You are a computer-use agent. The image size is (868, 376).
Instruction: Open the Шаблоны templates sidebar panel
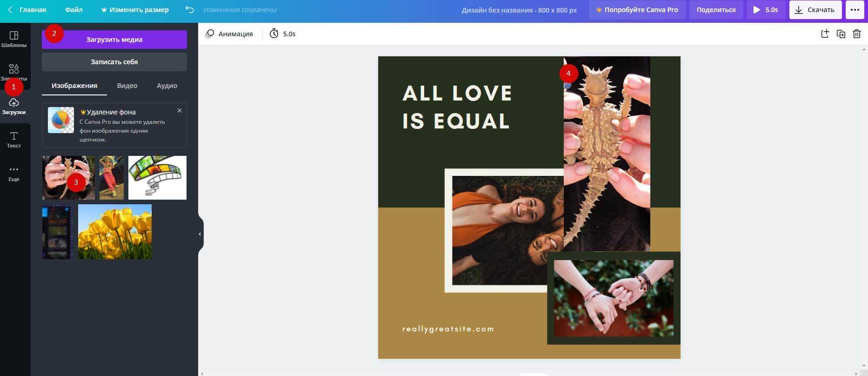[x=14, y=39]
